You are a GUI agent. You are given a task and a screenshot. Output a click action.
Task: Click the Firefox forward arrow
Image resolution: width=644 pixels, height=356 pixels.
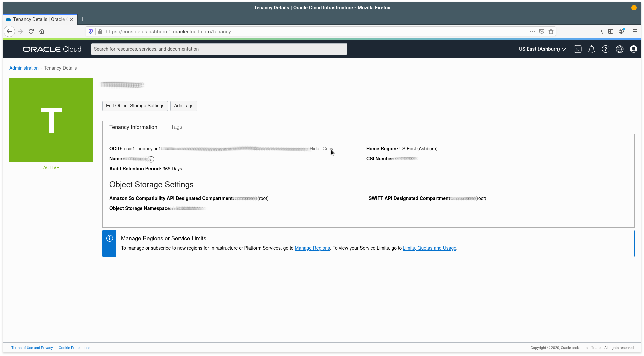click(x=20, y=31)
